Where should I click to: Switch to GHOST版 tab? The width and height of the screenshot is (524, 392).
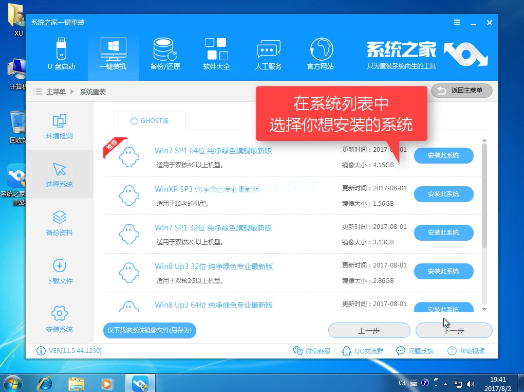click(x=149, y=121)
